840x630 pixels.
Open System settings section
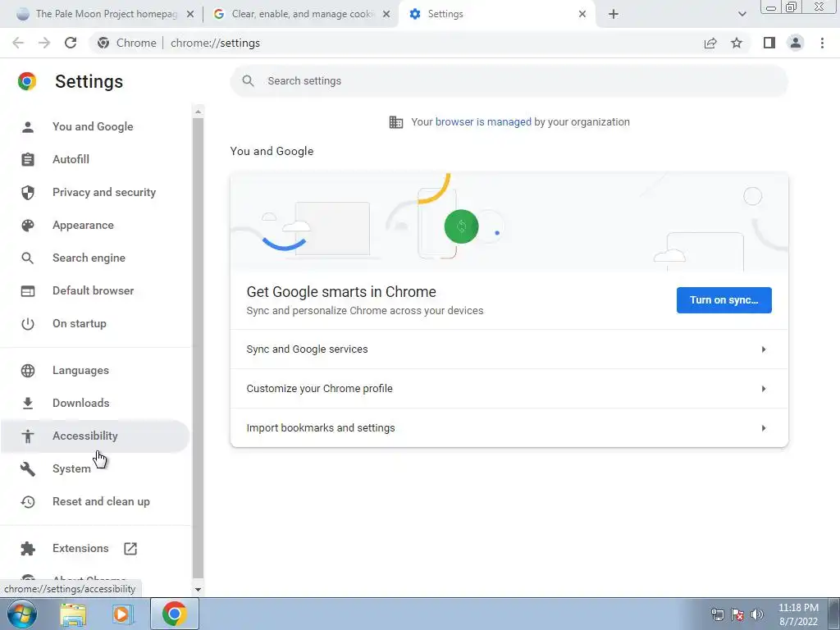pos(95,469)
